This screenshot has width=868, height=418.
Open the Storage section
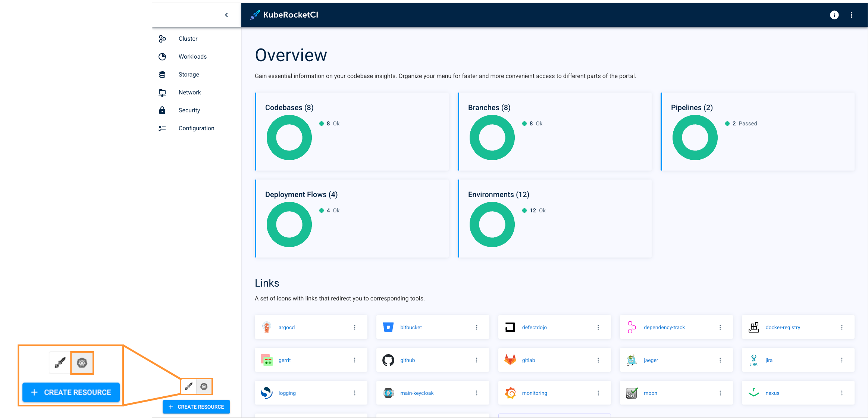click(x=188, y=74)
